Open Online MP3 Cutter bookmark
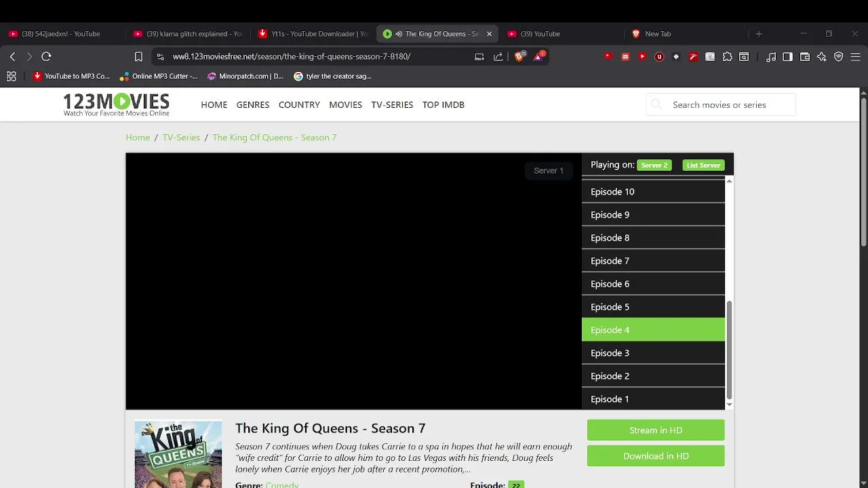868x488 pixels. [159, 76]
